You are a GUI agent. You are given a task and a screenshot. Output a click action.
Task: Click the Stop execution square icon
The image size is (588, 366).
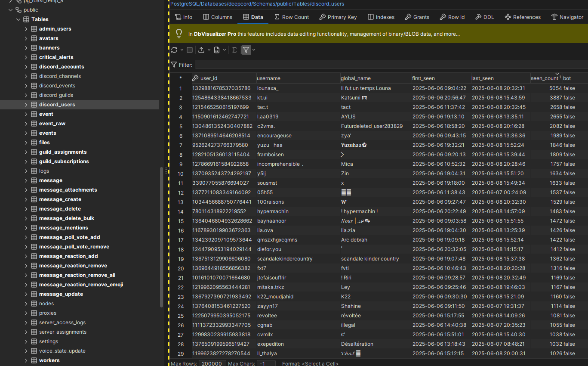click(190, 50)
